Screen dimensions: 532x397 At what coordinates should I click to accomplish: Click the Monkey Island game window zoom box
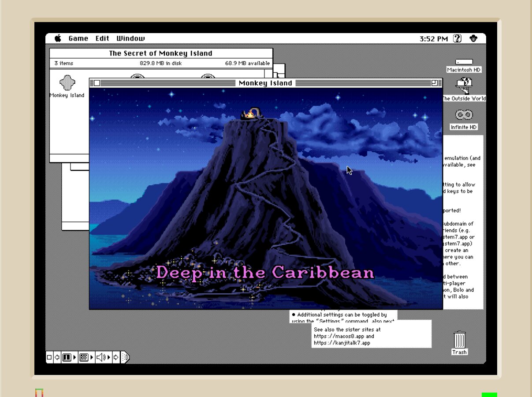(x=435, y=83)
